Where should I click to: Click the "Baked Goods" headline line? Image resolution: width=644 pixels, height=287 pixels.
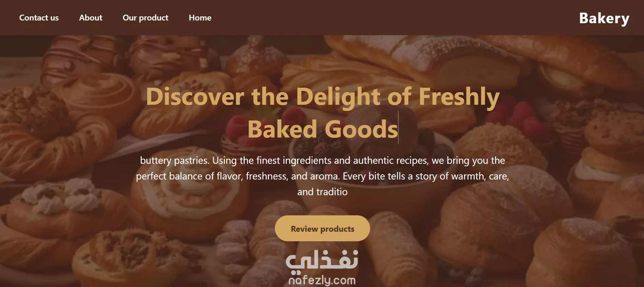[x=323, y=129]
